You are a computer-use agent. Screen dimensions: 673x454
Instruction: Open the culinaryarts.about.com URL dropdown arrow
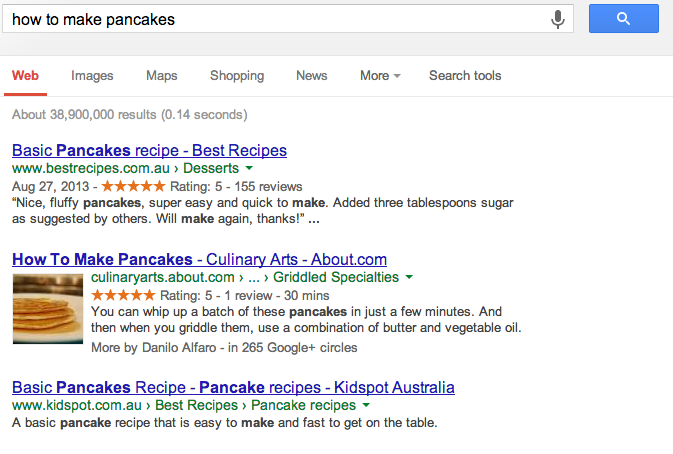tap(409, 278)
